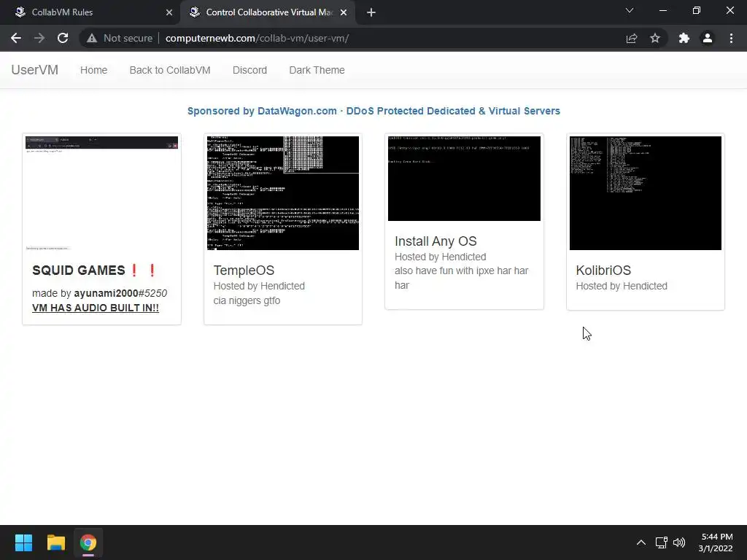The image size is (747, 560).
Task: Show hidden system tray icons
Action: click(x=641, y=542)
